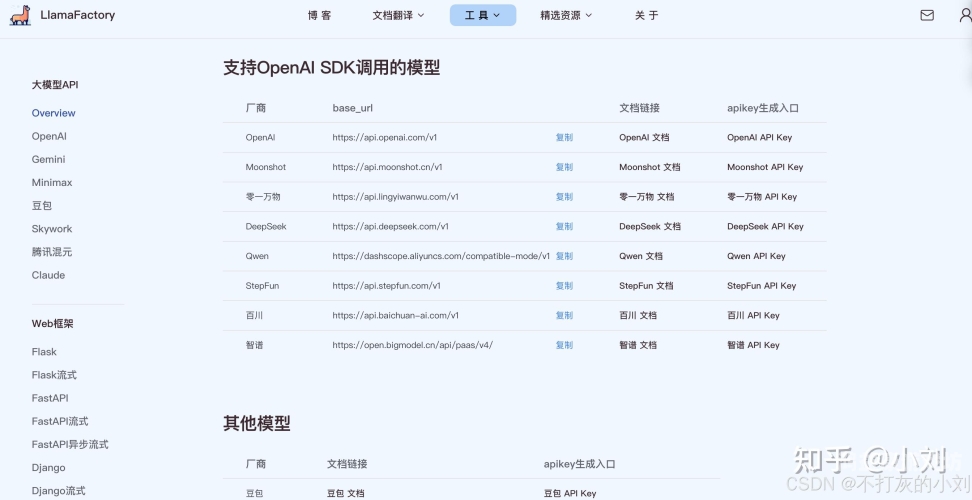The height and width of the screenshot is (500, 972).
Task: Open the 智谱 API Key link
Action: (x=753, y=345)
